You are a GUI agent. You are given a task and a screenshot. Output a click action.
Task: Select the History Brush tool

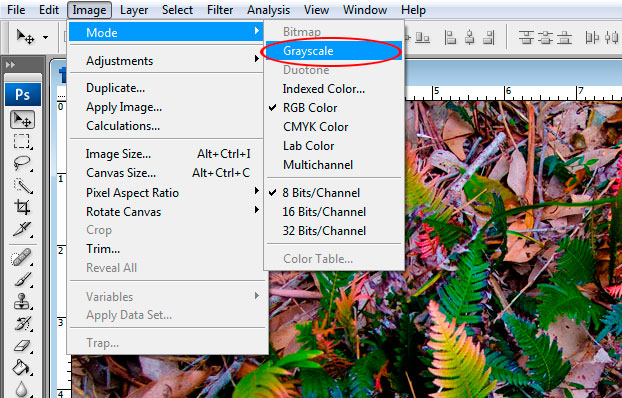click(x=23, y=323)
